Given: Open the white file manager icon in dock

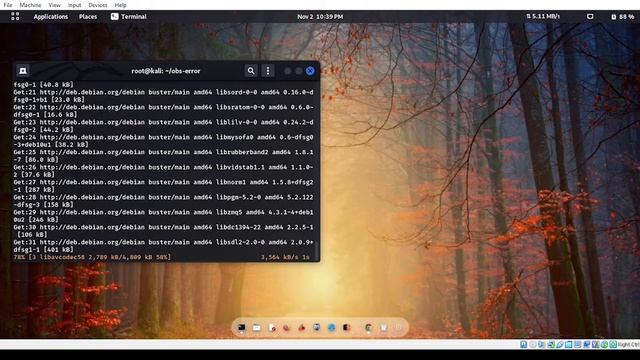Looking at the screenshot, I should click(x=256, y=327).
